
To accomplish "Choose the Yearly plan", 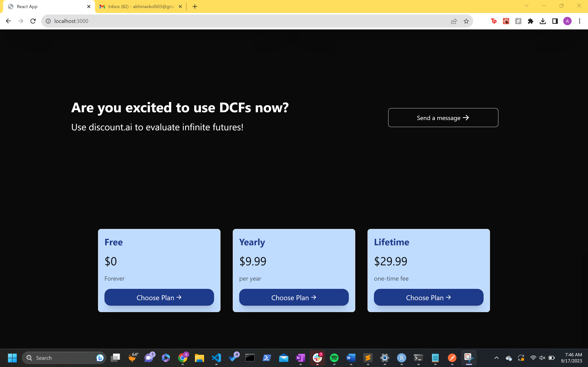I will [294, 297].
